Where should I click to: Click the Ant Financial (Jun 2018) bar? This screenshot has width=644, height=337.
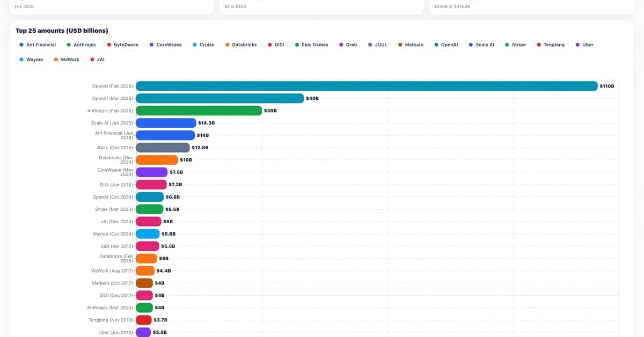pyautogui.click(x=165, y=135)
